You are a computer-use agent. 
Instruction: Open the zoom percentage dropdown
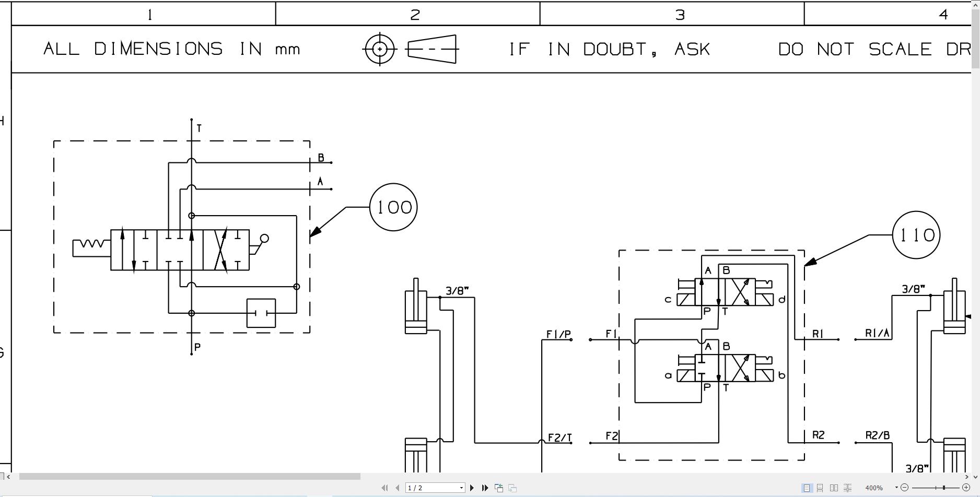pos(897,488)
